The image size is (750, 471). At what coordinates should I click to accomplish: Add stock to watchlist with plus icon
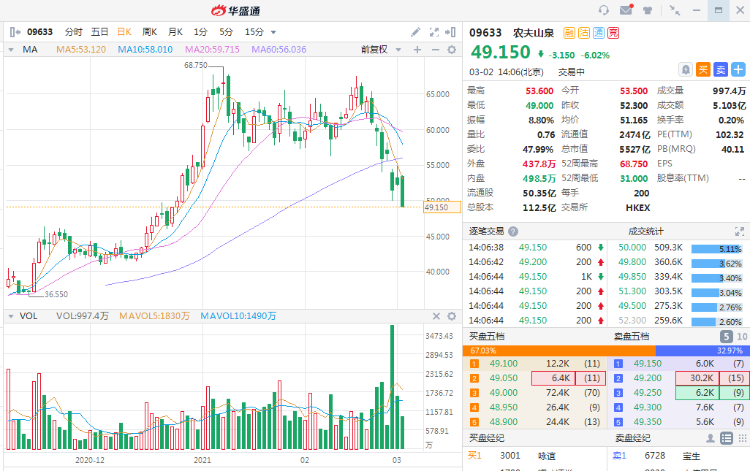[x=735, y=69]
